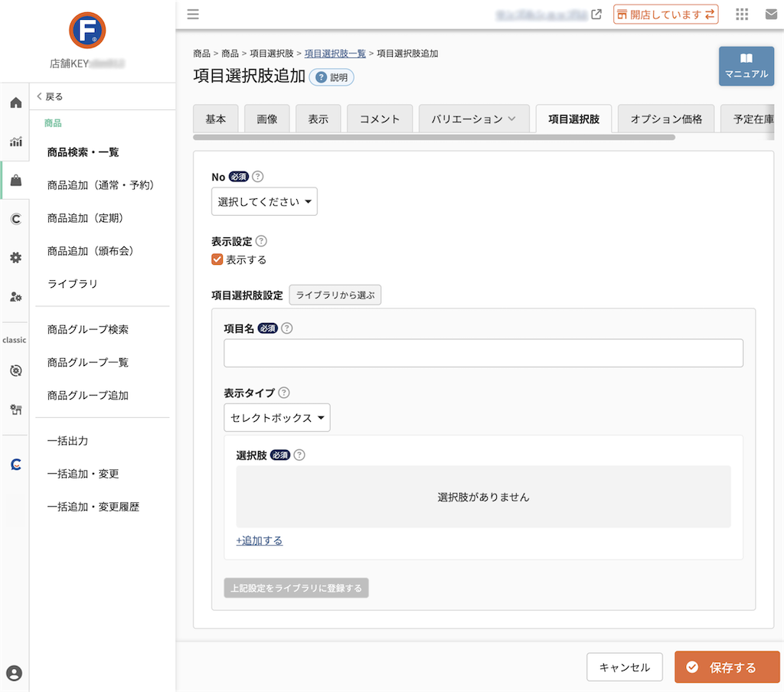Viewport: 784px width, 692px height.
Task: Open 一括出力 menu item
Action: pos(67,441)
